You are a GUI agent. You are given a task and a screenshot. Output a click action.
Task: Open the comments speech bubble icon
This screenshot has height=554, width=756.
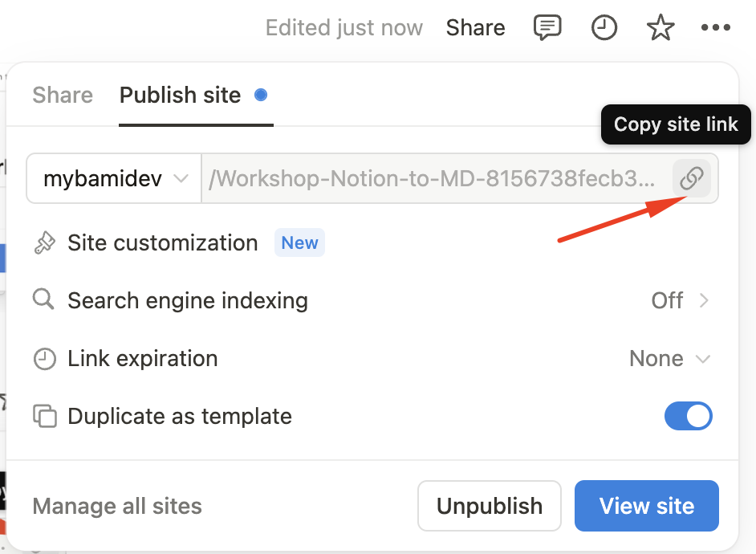547,28
